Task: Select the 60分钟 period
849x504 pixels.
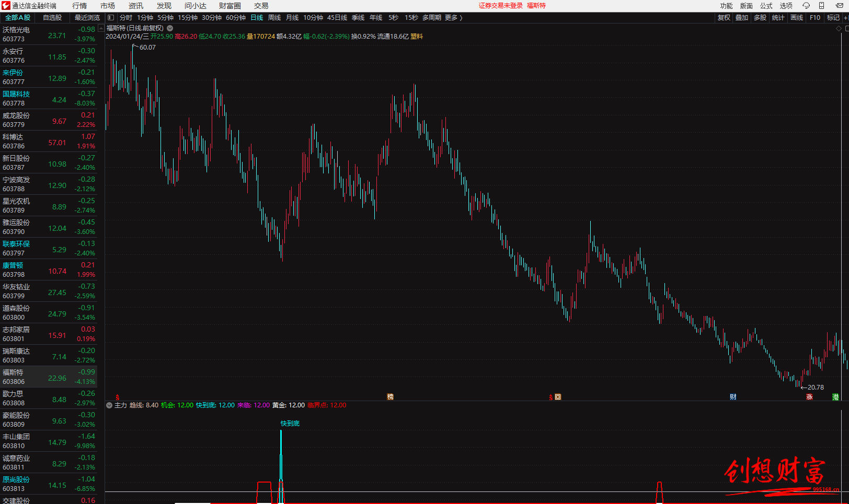Action: [x=236, y=18]
